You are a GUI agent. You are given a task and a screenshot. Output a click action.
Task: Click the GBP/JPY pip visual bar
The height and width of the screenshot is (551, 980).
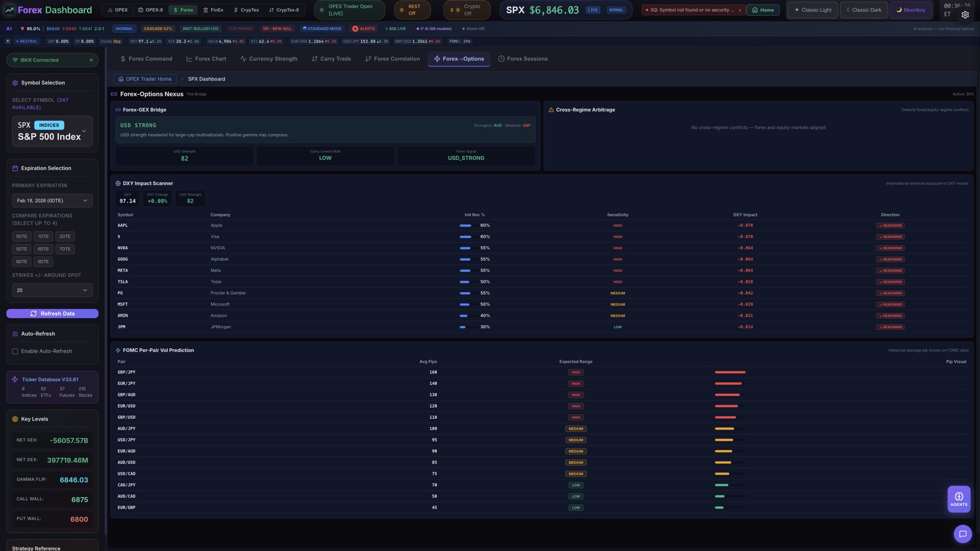[729, 372]
